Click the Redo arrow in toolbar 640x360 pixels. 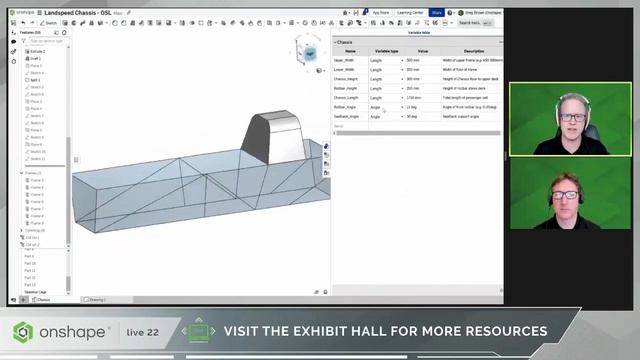click(x=32, y=23)
